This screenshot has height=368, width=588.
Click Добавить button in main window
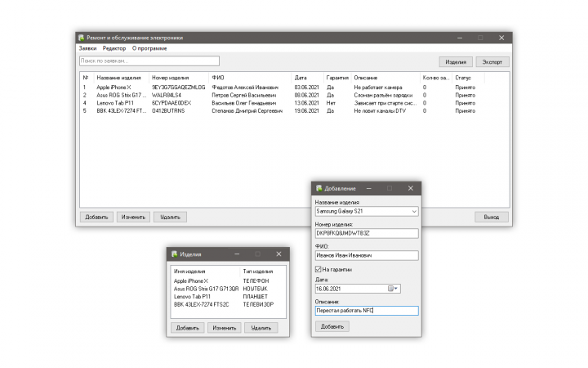click(96, 217)
